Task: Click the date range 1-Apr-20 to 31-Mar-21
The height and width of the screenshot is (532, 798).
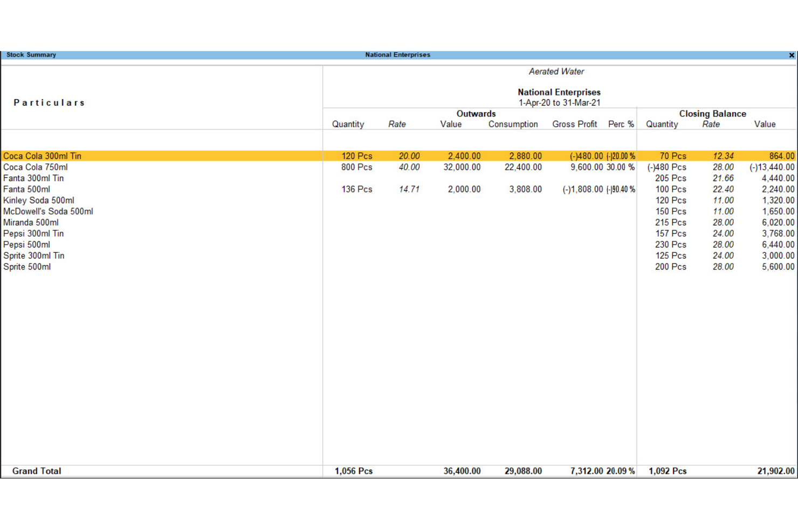Action: click(x=559, y=102)
